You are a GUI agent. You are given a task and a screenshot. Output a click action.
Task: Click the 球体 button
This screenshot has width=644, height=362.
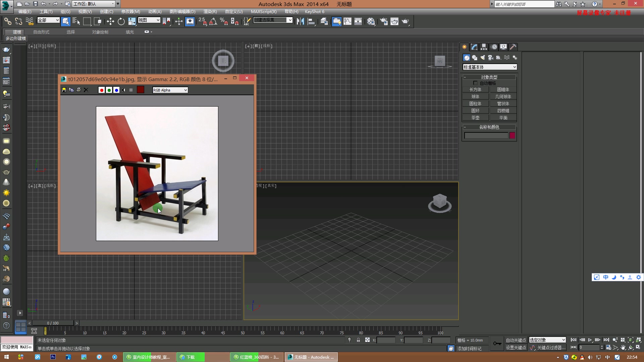pyautogui.click(x=475, y=97)
